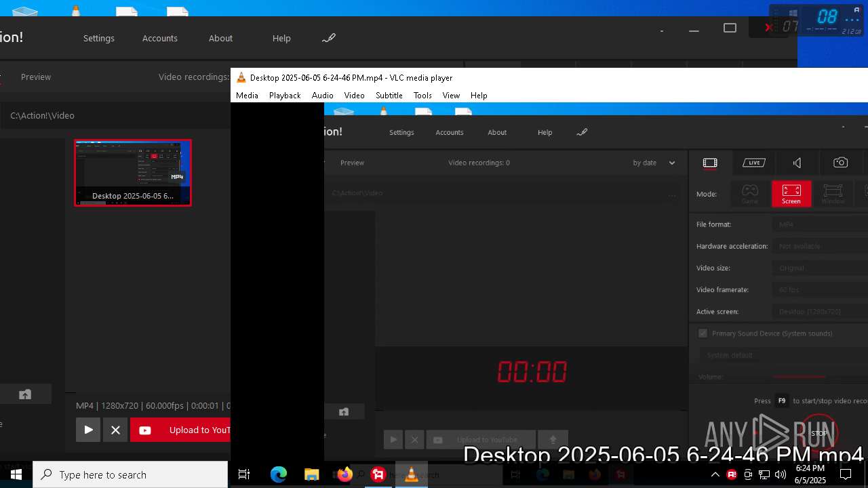Open the VLC Subtitle menu
The image size is (868, 488).
coord(389,96)
